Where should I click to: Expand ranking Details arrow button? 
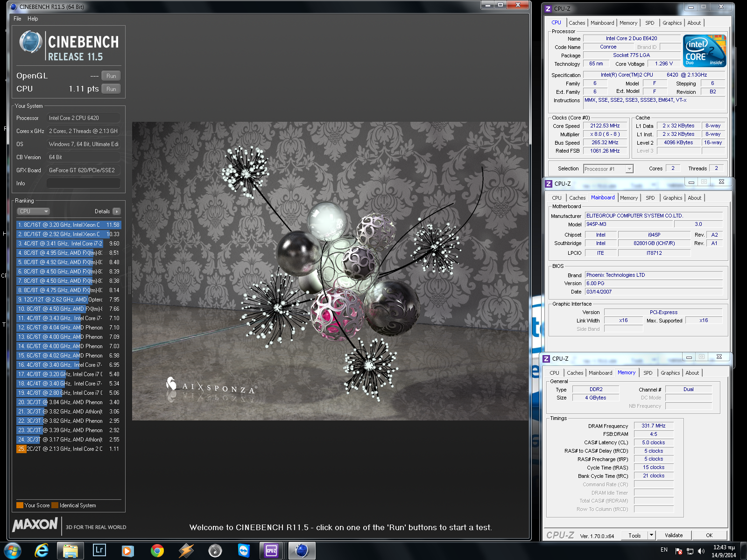[117, 211]
